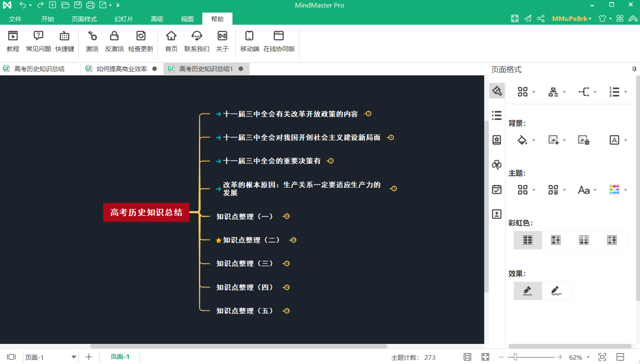Select the second rainbow color option
This screenshot has height=364, width=640.
pos(556,240)
